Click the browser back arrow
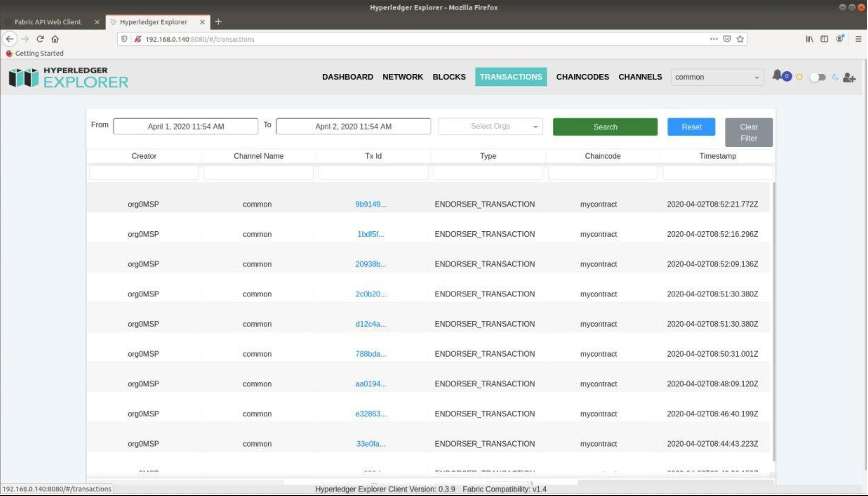The image size is (868, 496). point(10,39)
